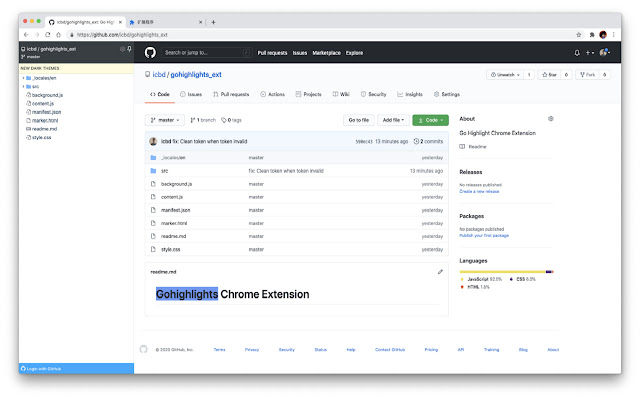Click the gohighlights_ext repository name link
Viewport: 640px width, 400px height.
(196, 75)
